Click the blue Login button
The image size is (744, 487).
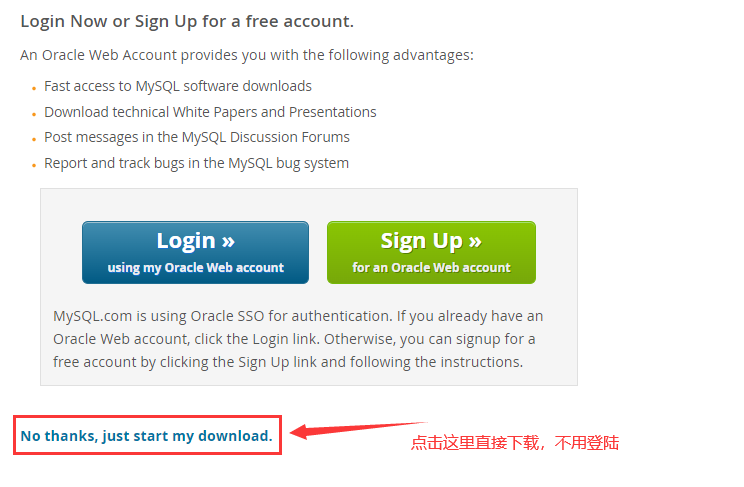pyautogui.click(x=195, y=253)
